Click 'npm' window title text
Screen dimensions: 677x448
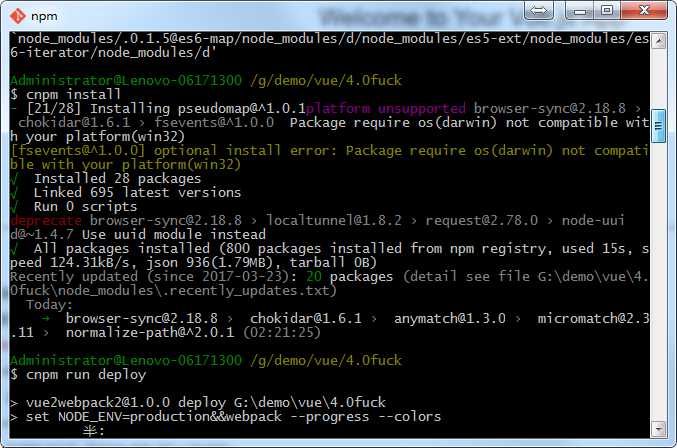(x=44, y=16)
